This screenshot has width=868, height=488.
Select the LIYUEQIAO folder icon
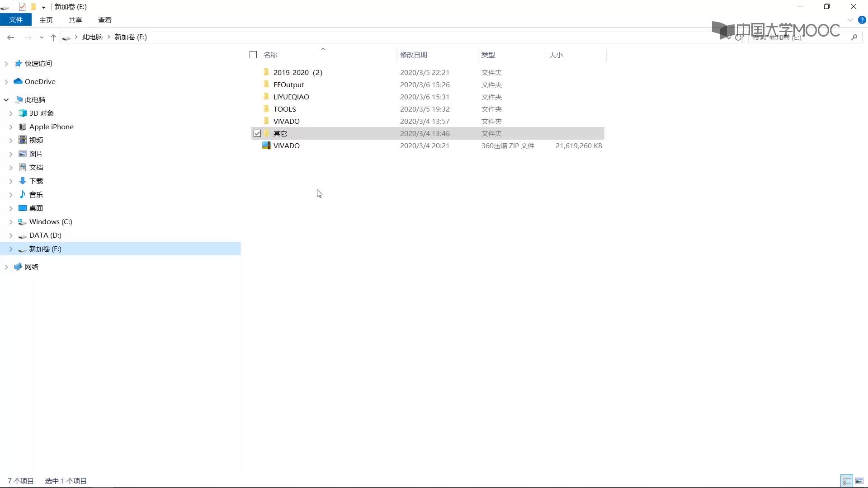coord(266,96)
